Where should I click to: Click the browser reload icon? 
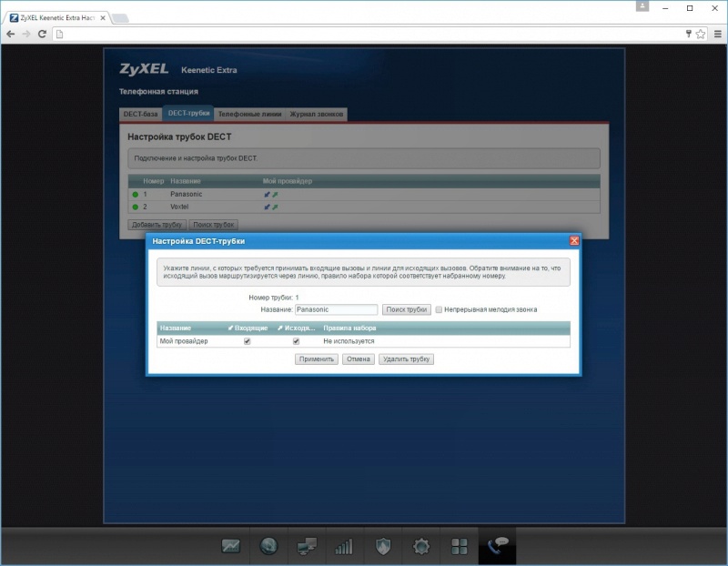[x=42, y=34]
